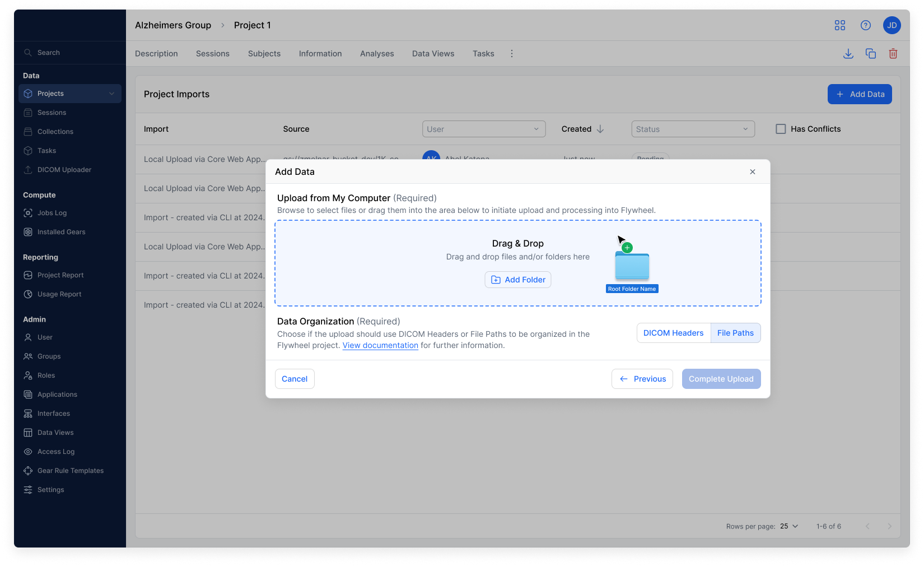Open the three-dot more tabs menu

click(512, 54)
